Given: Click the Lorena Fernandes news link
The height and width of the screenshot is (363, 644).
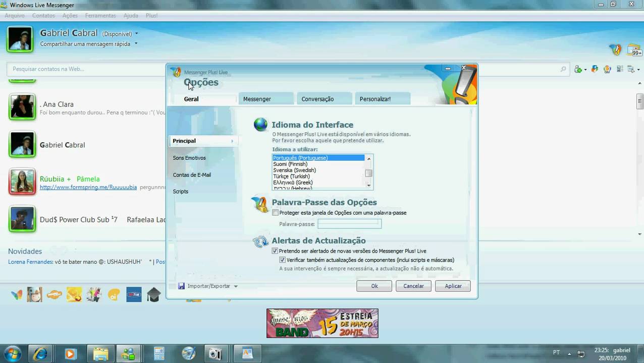Looking at the screenshot, I should tap(30, 262).
